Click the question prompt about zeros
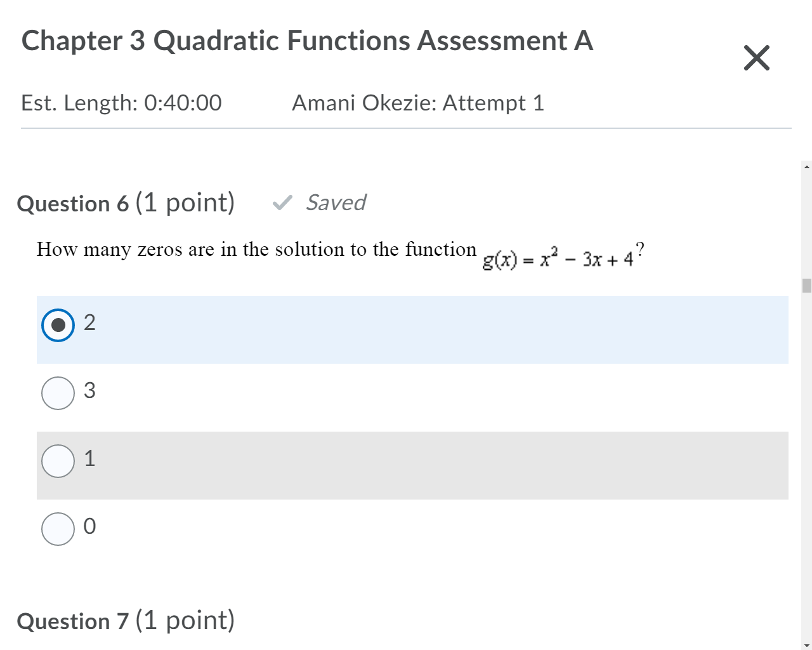Viewport: 812px width, 650px height. (x=256, y=249)
